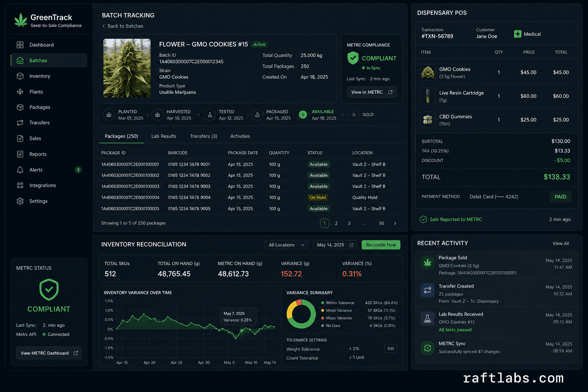Go to page 50 of packages
Image resolution: width=588 pixels, height=392 pixels.
coord(382,223)
